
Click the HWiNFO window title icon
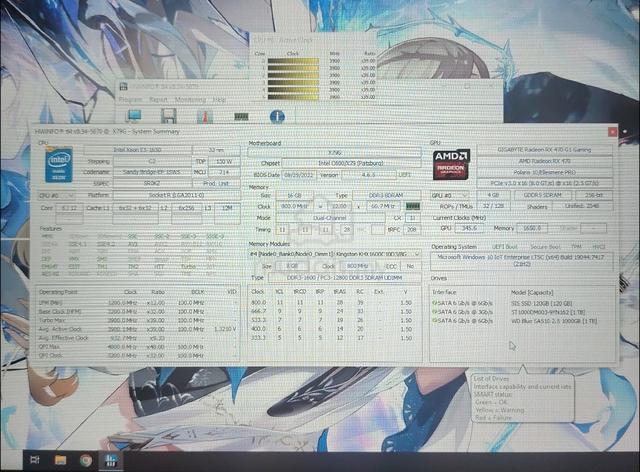point(124,87)
